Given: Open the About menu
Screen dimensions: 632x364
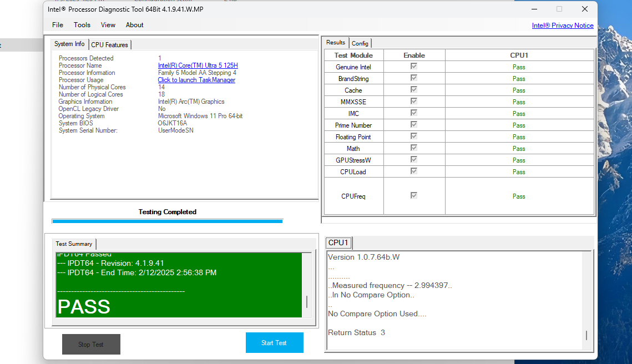Looking at the screenshot, I should click(135, 25).
